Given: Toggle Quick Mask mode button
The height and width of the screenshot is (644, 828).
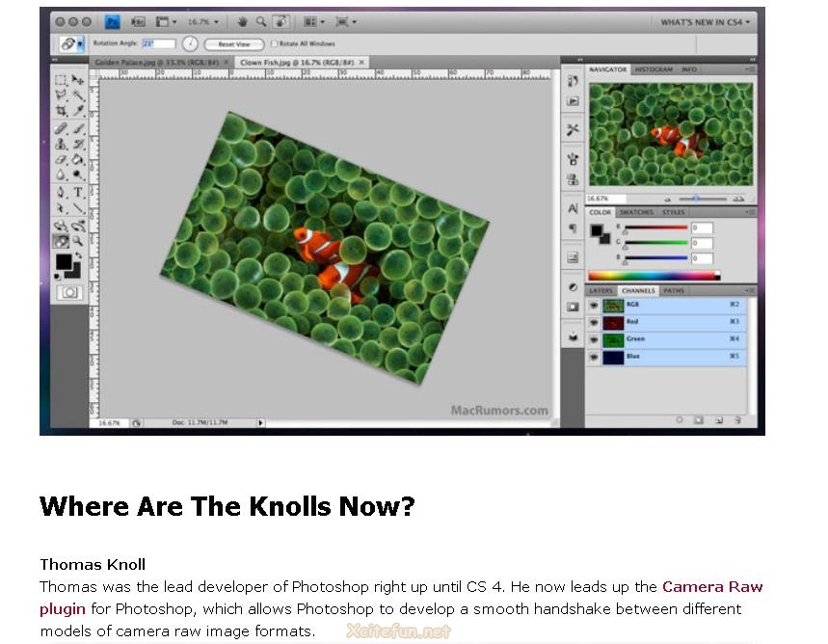Looking at the screenshot, I should pos(69,292).
